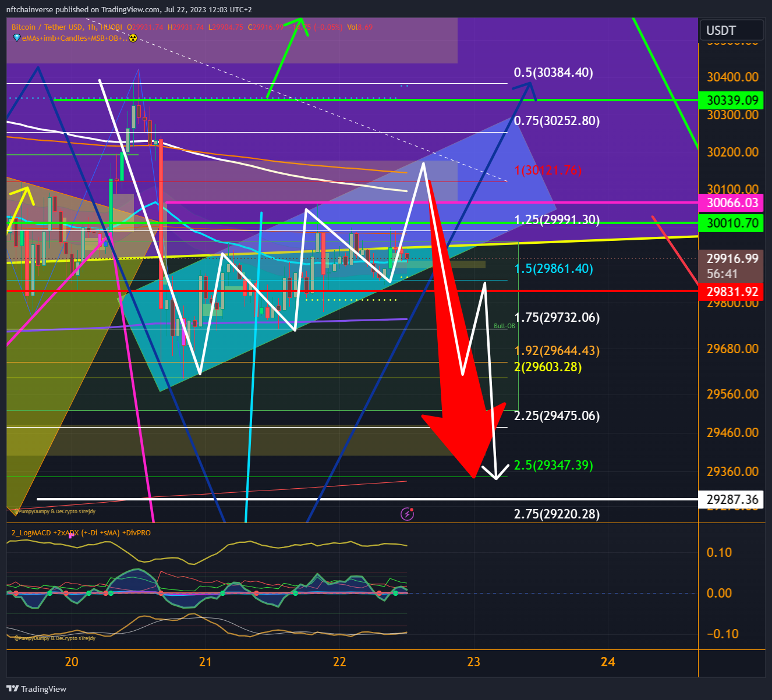Click the Bull-OB order block label

[x=504, y=326]
